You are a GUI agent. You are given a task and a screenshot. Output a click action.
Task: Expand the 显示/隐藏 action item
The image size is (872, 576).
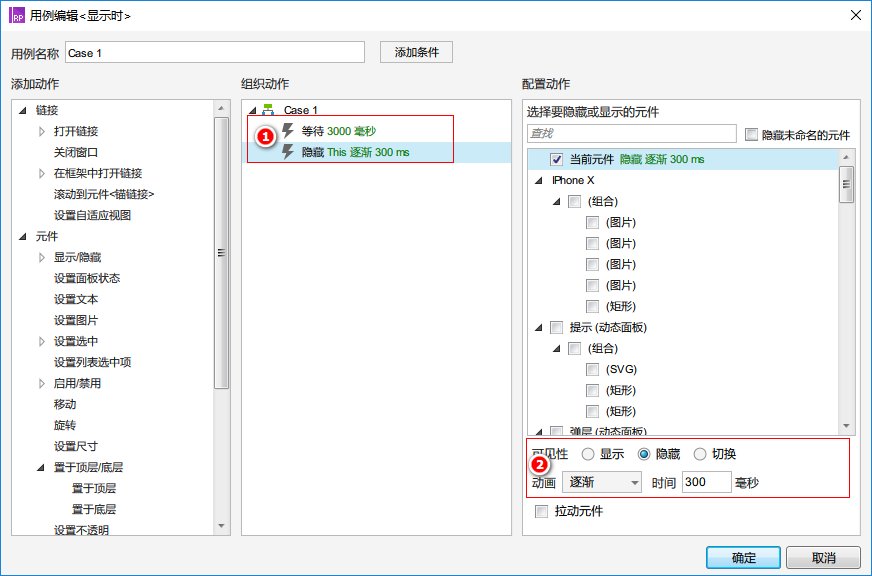[x=42, y=258]
